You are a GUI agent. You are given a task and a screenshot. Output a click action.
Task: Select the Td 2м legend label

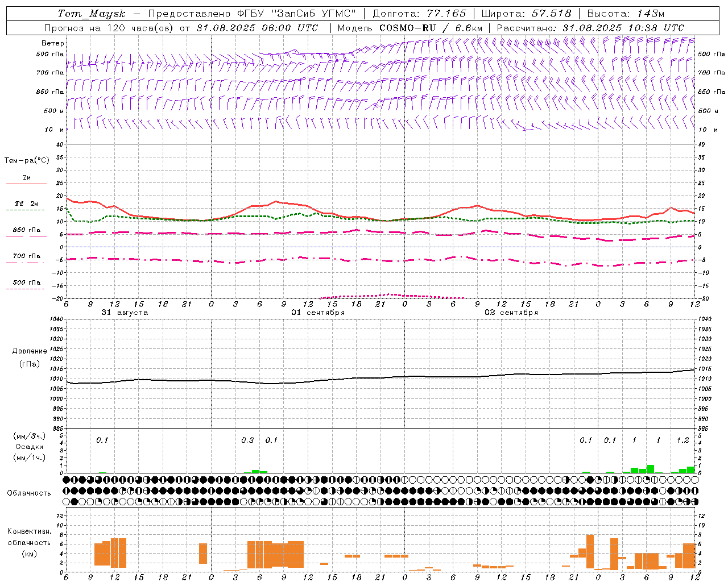click(26, 203)
